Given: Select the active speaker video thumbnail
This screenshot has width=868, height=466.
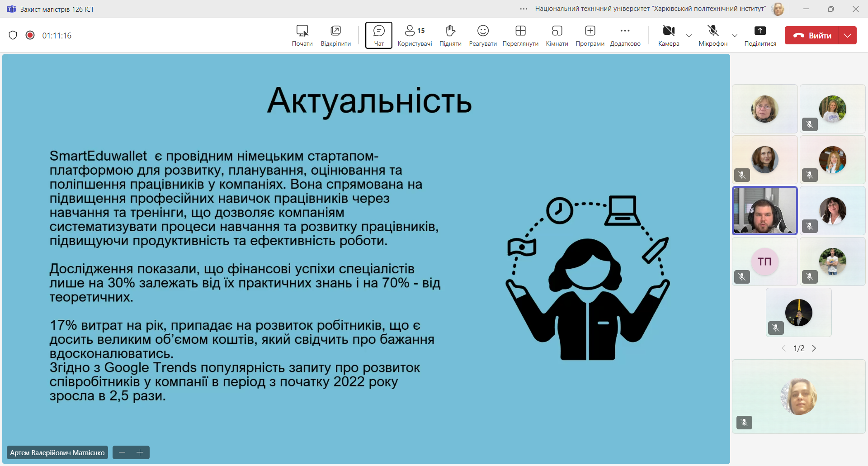Looking at the screenshot, I should pos(765,211).
